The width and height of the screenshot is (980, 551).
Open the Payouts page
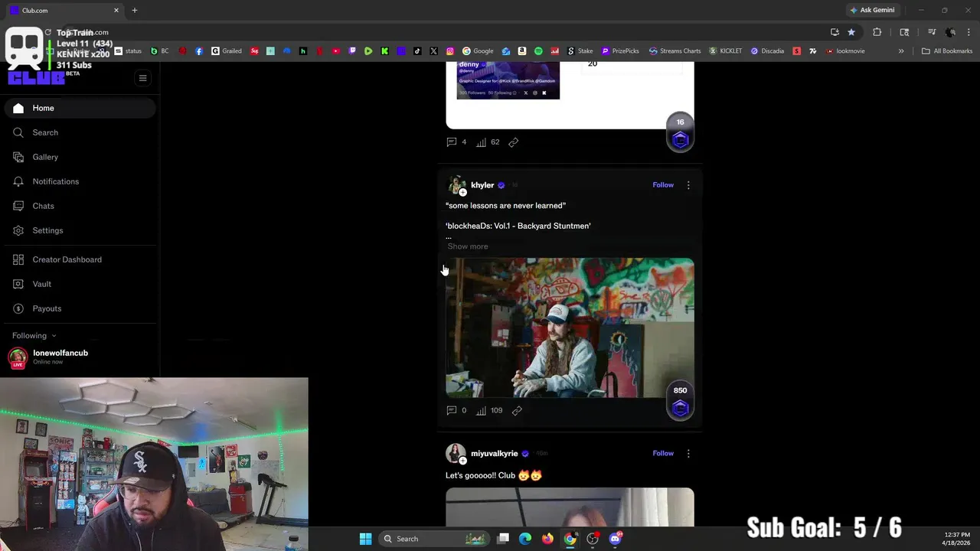(x=80, y=308)
